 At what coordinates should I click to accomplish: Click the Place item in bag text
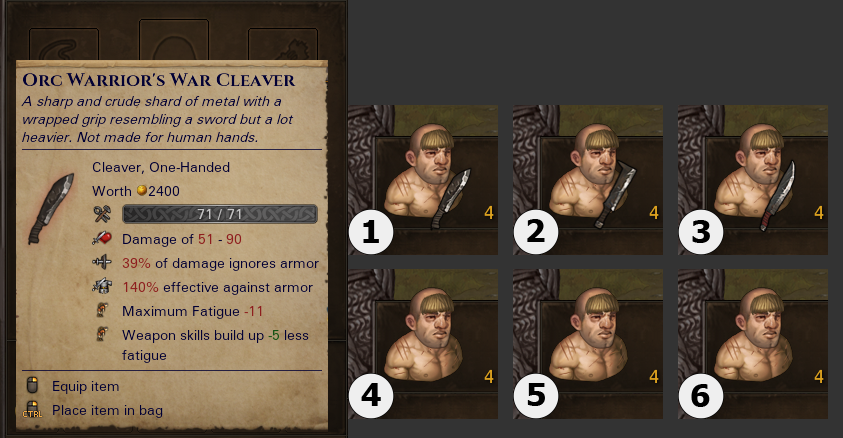(108, 410)
